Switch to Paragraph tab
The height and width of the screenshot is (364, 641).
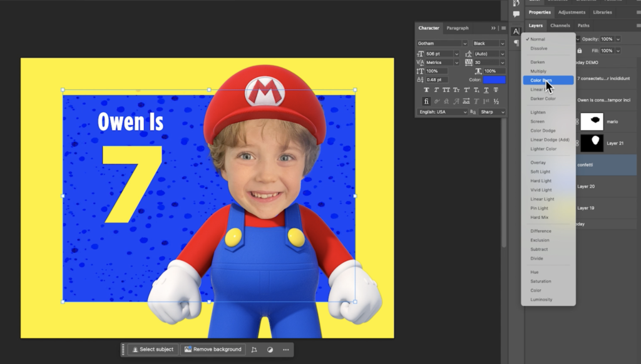pyautogui.click(x=458, y=28)
